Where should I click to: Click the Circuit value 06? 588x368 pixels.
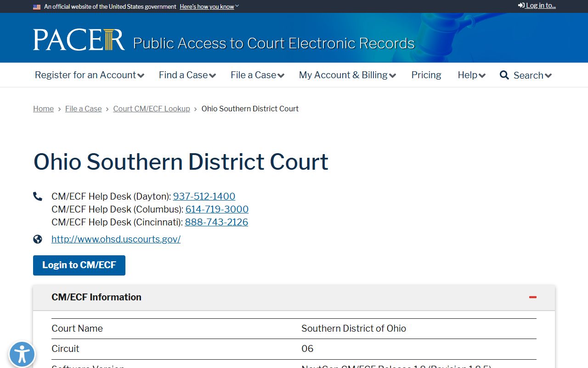pyautogui.click(x=307, y=349)
